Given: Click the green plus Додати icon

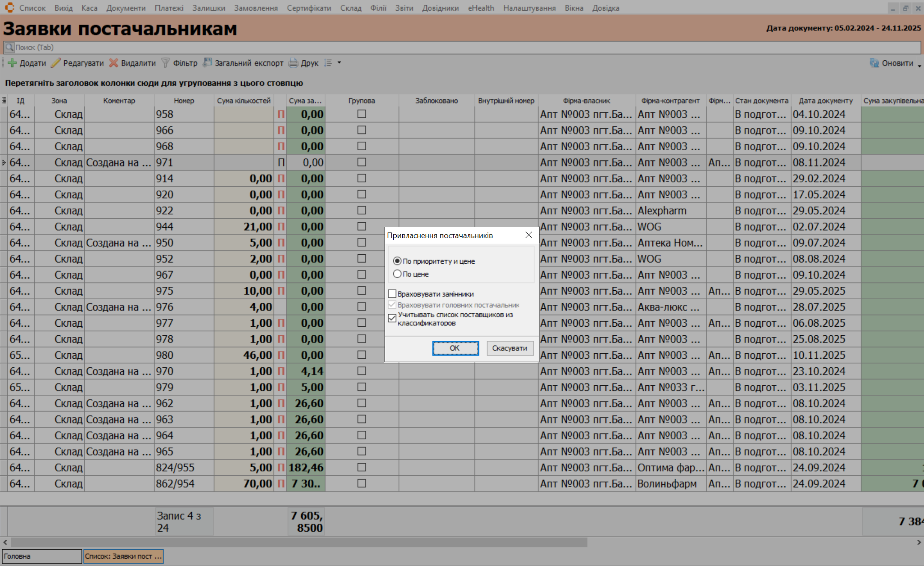Looking at the screenshot, I should (12, 63).
